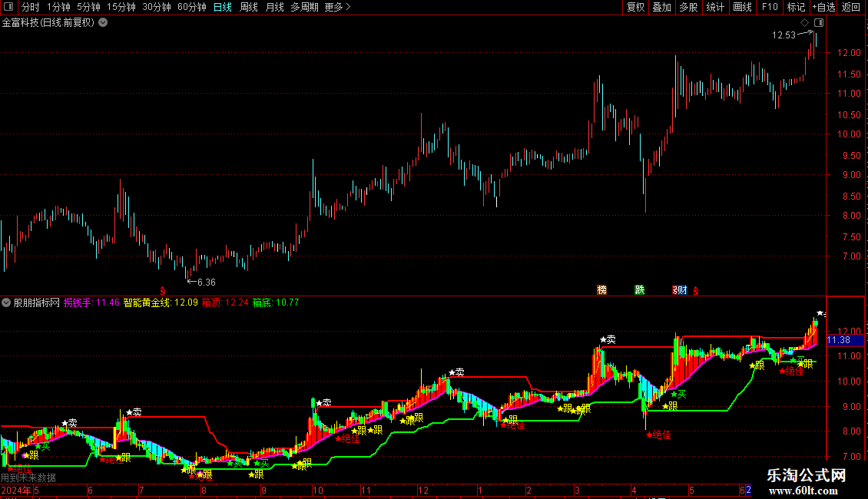
Task: Click the ★卖 signal near March 2025
Action: (608, 339)
